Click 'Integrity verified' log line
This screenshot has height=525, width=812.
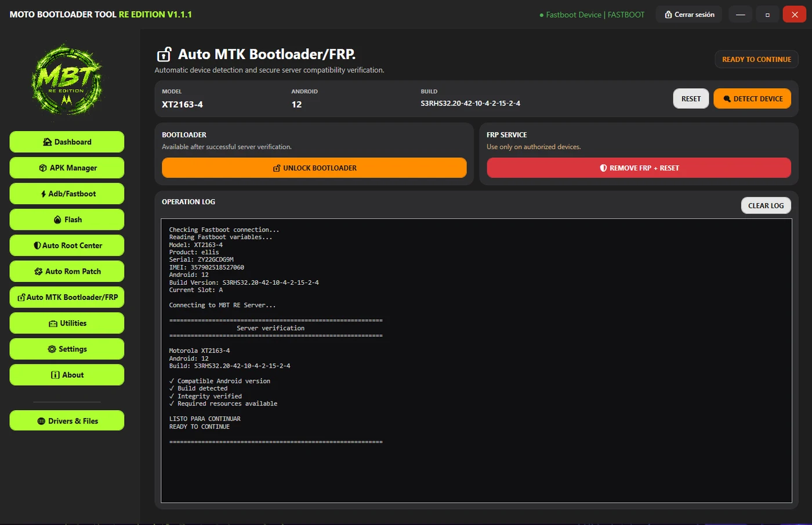click(x=205, y=396)
